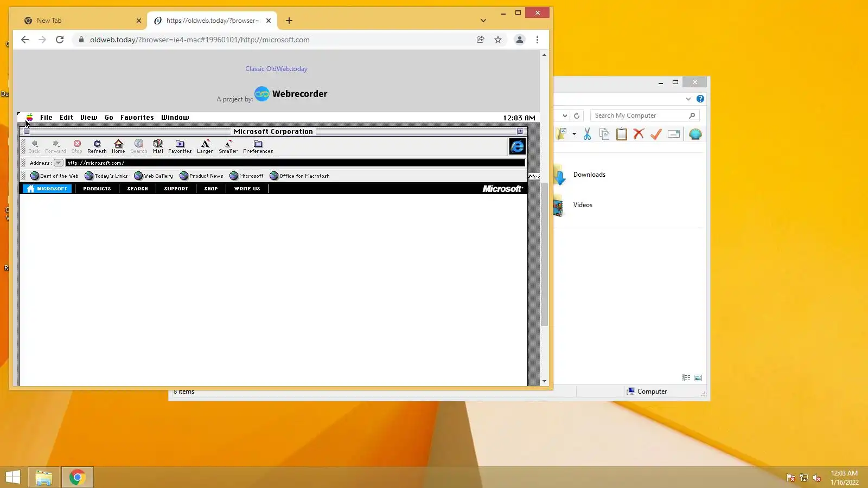Screen dimensions: 868x488
Task: Switch to the New Tab browser tab
Action: coord(82,21)
